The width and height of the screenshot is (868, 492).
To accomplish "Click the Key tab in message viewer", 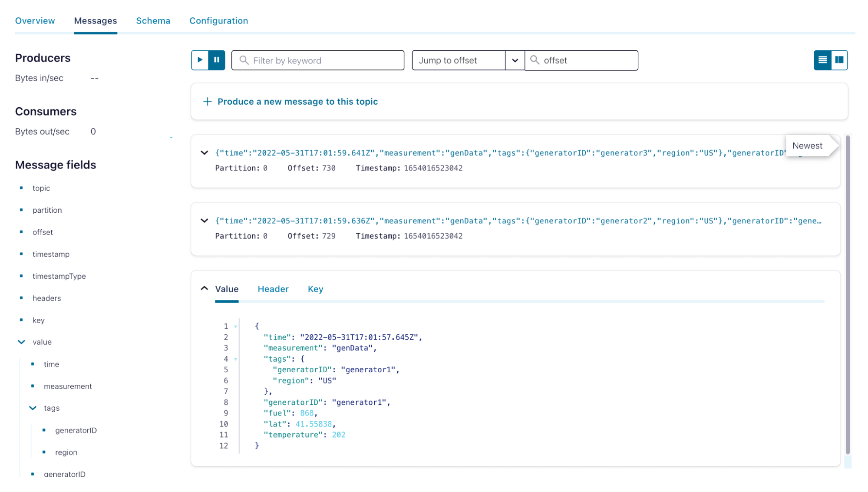I will click(x=315, y=289).
